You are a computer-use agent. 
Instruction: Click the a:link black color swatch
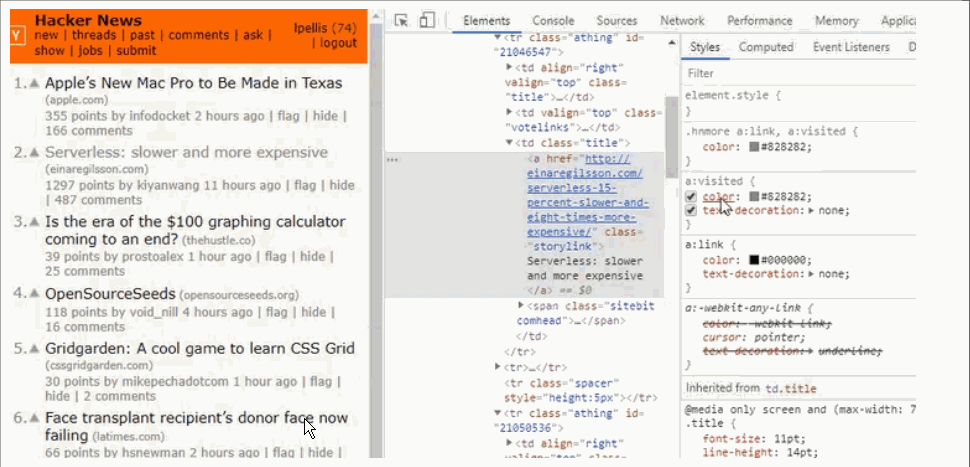[753, 260]
